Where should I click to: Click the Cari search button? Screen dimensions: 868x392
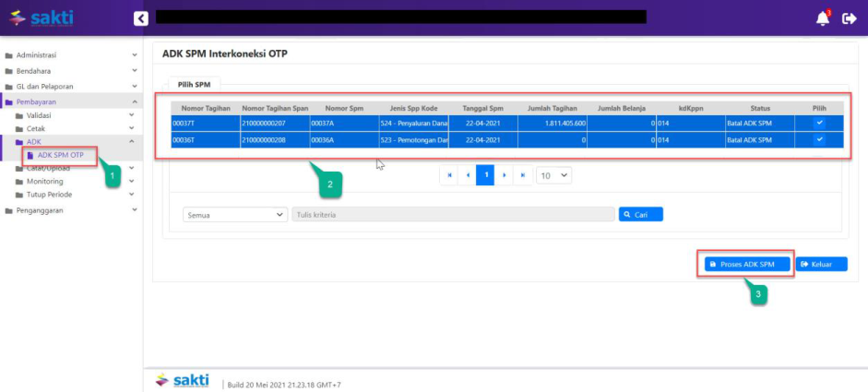pyautogui.click(x=640, y=214)
